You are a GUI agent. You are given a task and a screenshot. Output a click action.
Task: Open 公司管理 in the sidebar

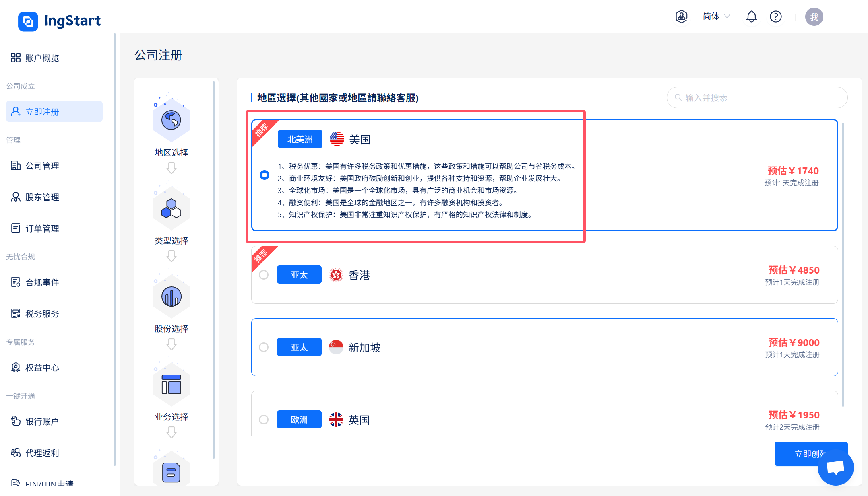click(42, 166)
